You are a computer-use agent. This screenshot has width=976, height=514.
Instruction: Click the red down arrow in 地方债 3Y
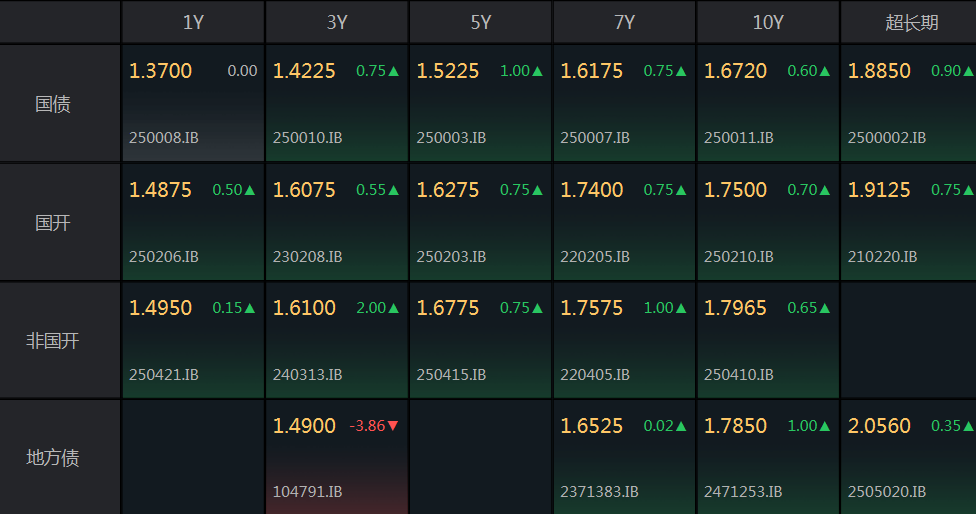coord(393,426)
